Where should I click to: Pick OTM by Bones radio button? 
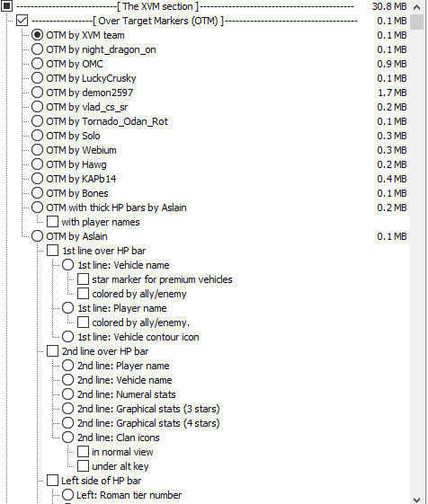click(x=38, y=193)
